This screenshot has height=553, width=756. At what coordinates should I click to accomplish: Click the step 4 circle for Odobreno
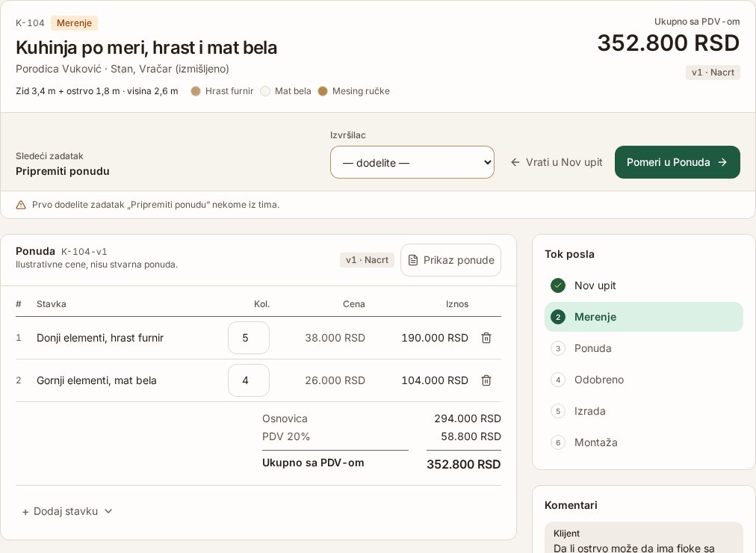(x=558, y=380)
